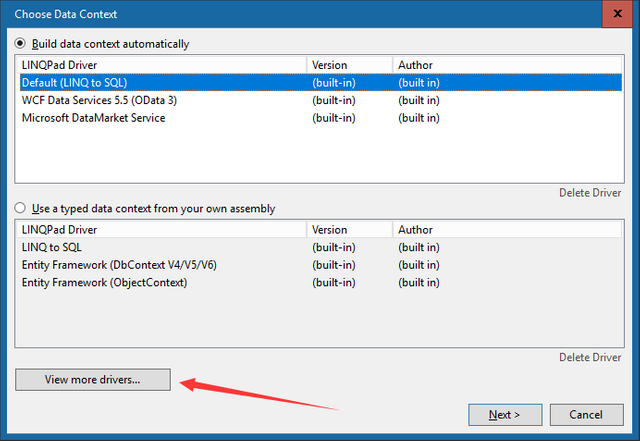Click the Next > button
This screenshot has height=441, width=640.
(x=505, y=415)
